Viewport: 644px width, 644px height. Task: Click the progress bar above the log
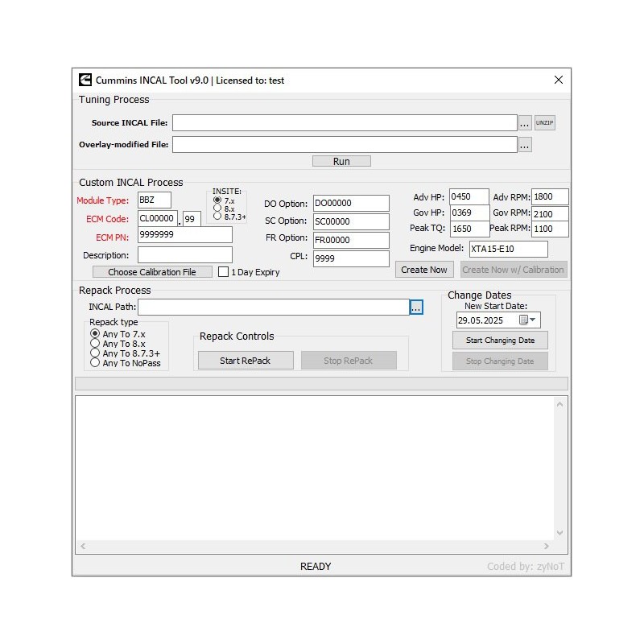click(x=321, y=384)
